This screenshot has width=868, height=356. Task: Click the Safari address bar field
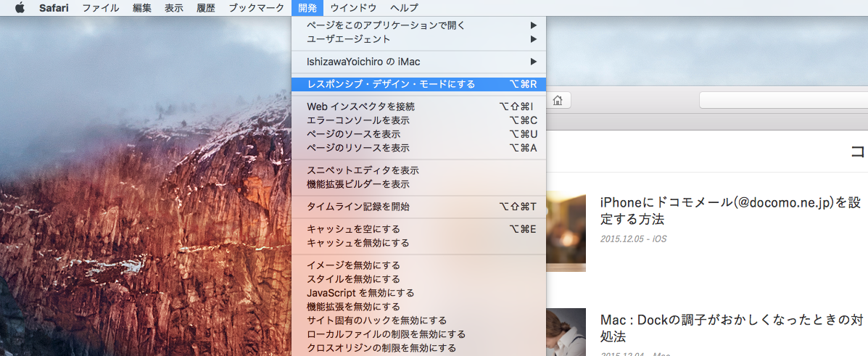(783, 100)
